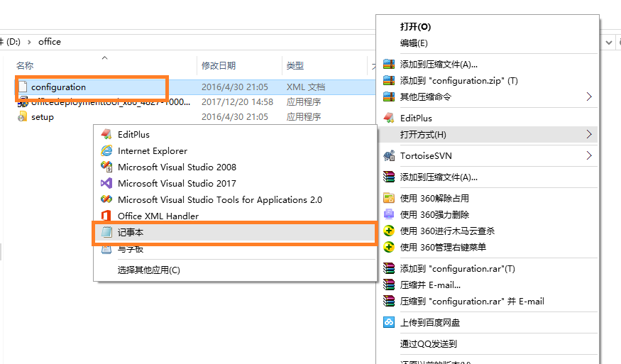Image resolution: width=621 pixels, height=364 pixels.
Task: Open the address bar history dropdown
Action: (x=609, y=42)
